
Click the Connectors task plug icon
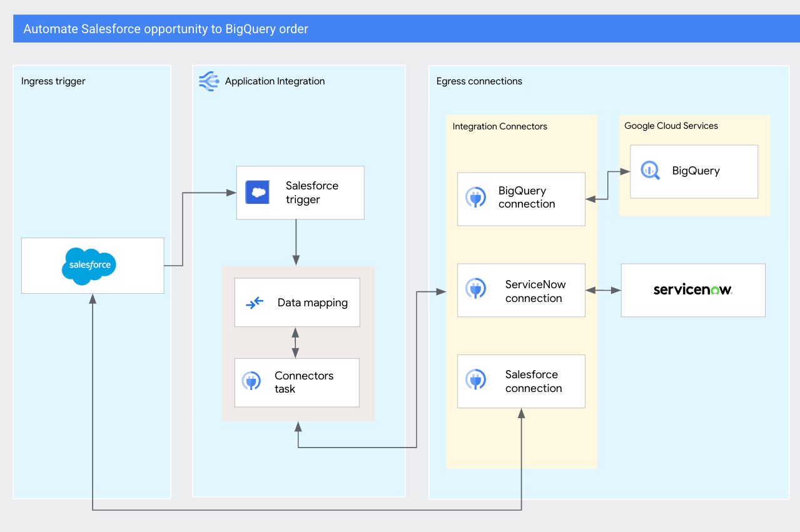pos(251,382)
